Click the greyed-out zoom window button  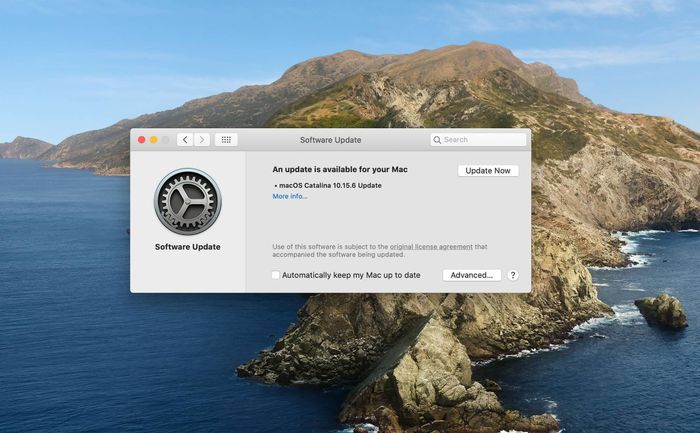coord(166,140)
